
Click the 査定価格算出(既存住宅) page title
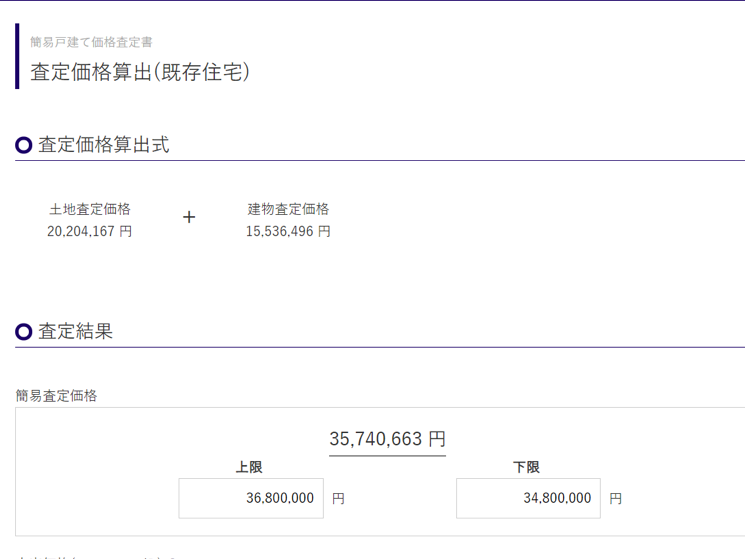coord(140,72)
